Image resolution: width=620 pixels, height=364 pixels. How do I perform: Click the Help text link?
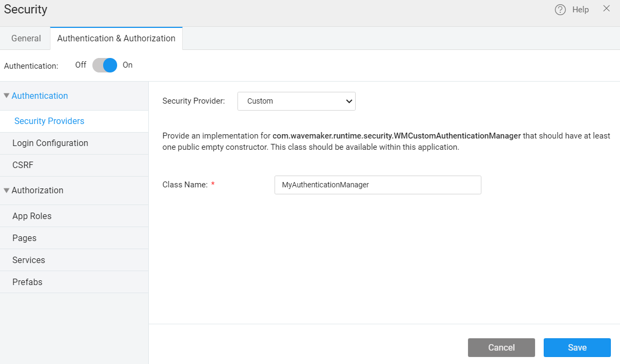point(580,10)
